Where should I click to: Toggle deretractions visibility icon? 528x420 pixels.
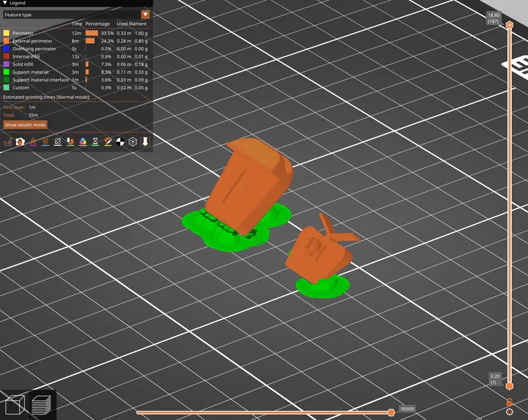[45, 142]
